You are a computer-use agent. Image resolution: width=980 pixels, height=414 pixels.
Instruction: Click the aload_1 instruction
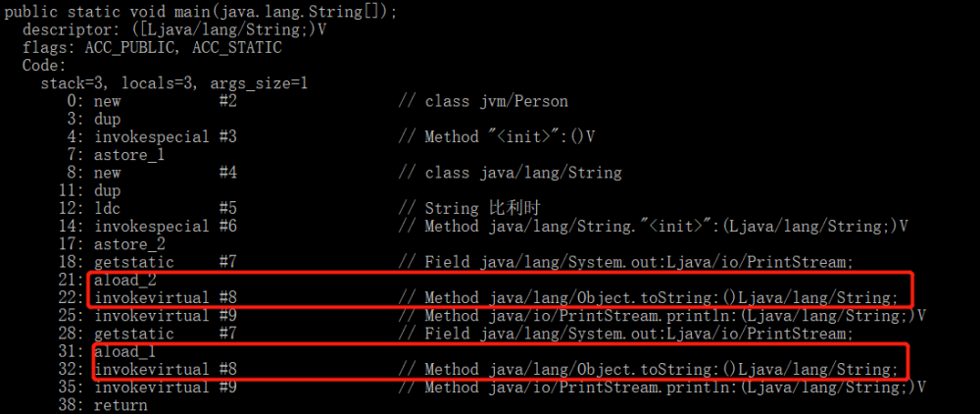click(x=124, y=350)
